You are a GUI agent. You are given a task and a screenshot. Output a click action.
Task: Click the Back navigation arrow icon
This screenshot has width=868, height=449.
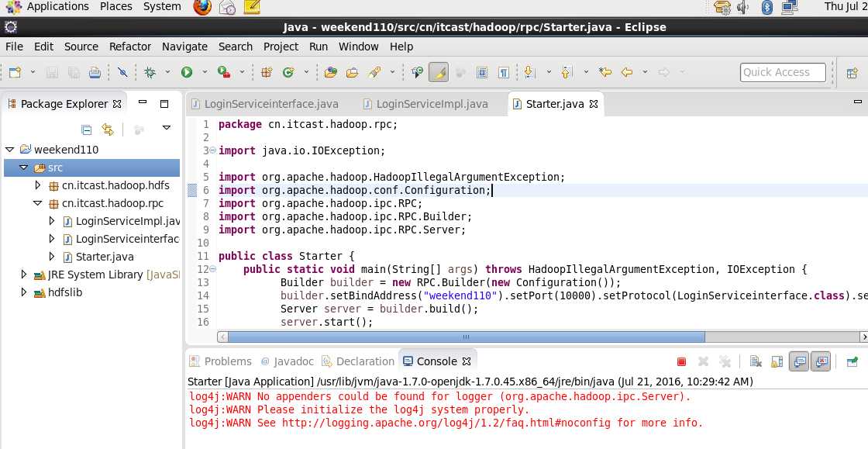pos(627,72)
